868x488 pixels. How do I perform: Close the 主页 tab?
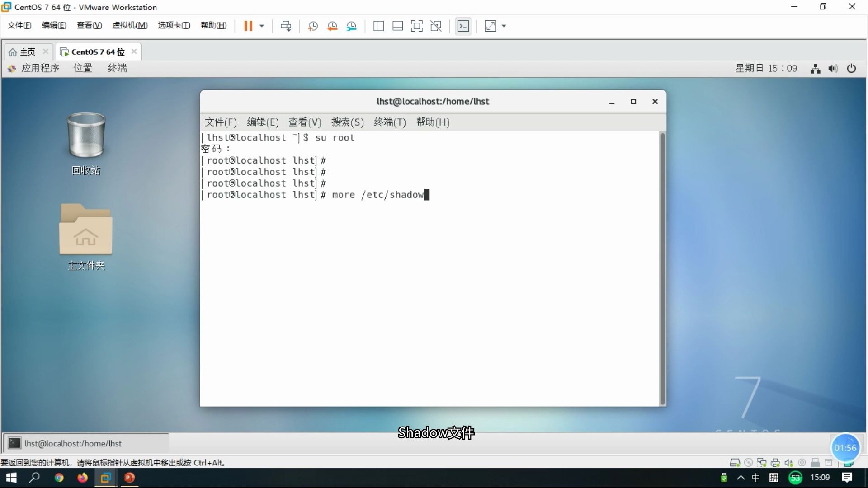tap(46, 52)
